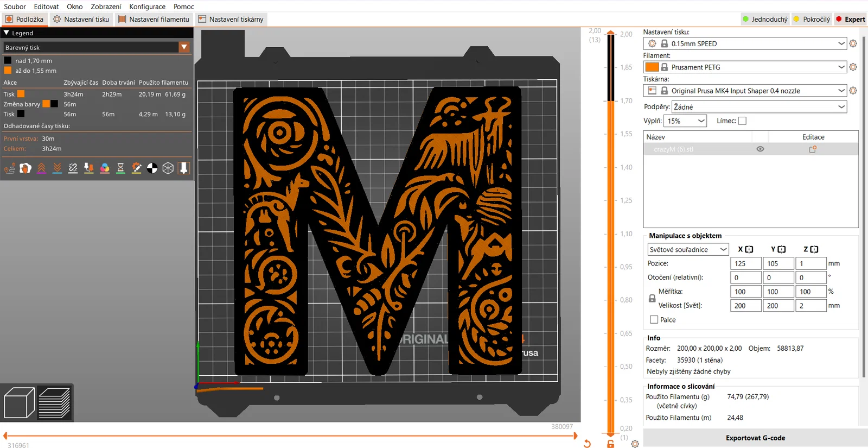Open the Výplň infill 15% dropdown
This screenshot has height=448, width=868.
click(x=686, y=121)
